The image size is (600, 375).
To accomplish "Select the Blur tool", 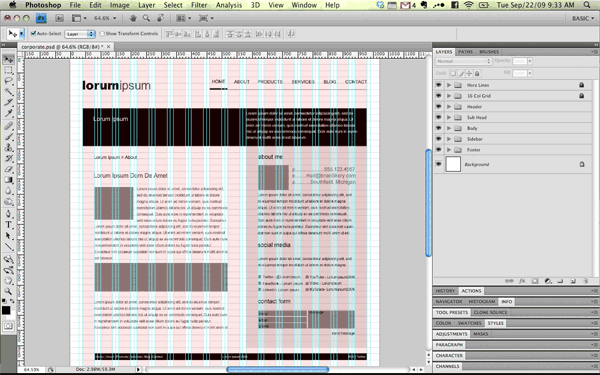I will [8, 191].
